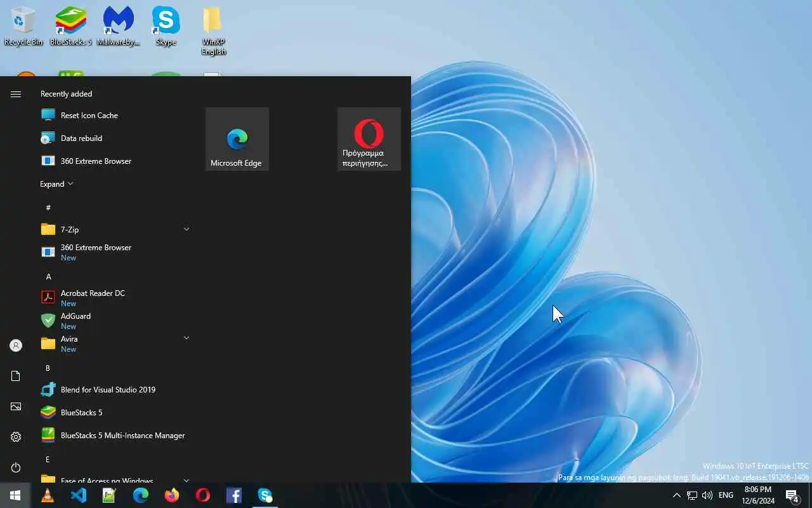Open the user account icon

(x=16, y=345)
